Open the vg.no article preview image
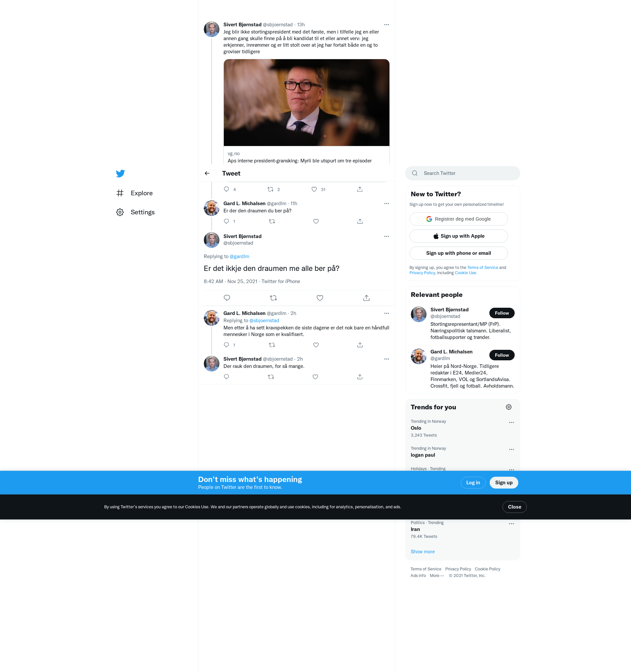This screenshot has width=631, height=672. coord(306,103)
